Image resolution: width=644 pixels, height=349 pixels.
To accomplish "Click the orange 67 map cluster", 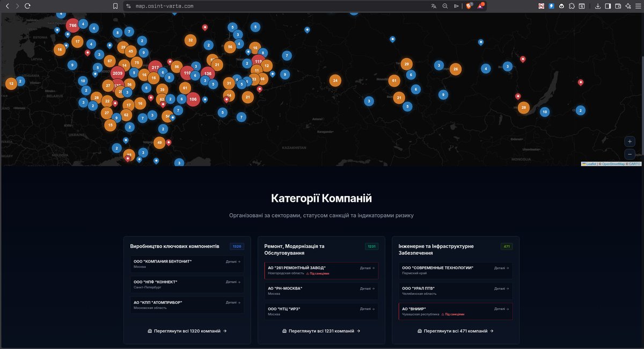I will [109, 61].
